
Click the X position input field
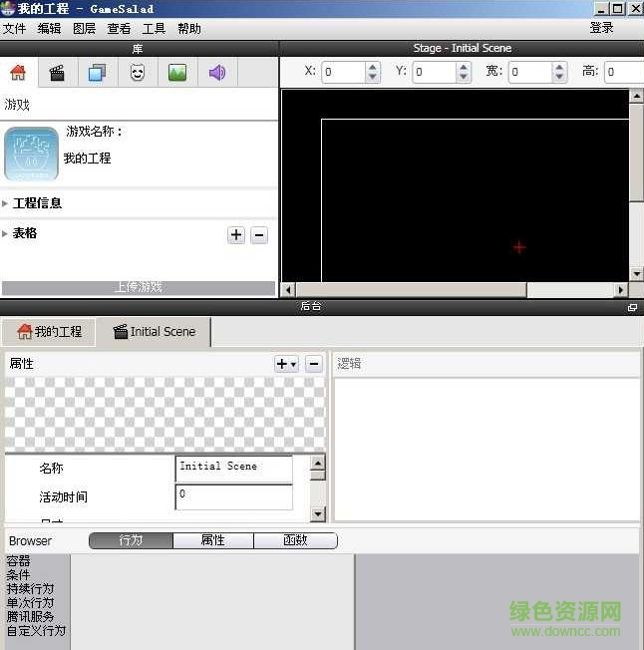tap(344, 72)
